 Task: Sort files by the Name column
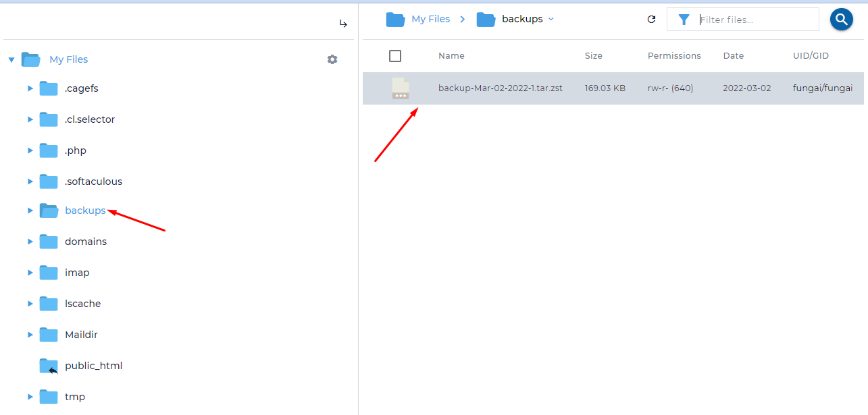pyautogui.click(x=451, y=56)
